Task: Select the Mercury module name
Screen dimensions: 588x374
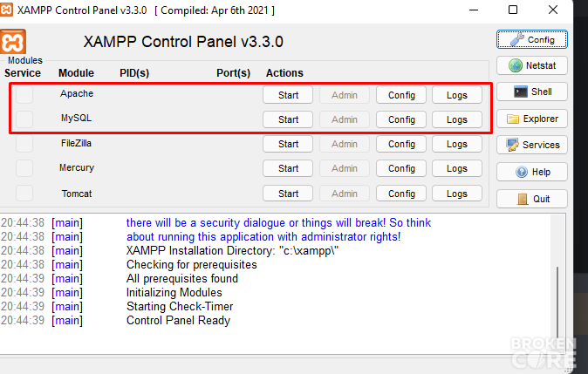Action: [x=77, y=167]
